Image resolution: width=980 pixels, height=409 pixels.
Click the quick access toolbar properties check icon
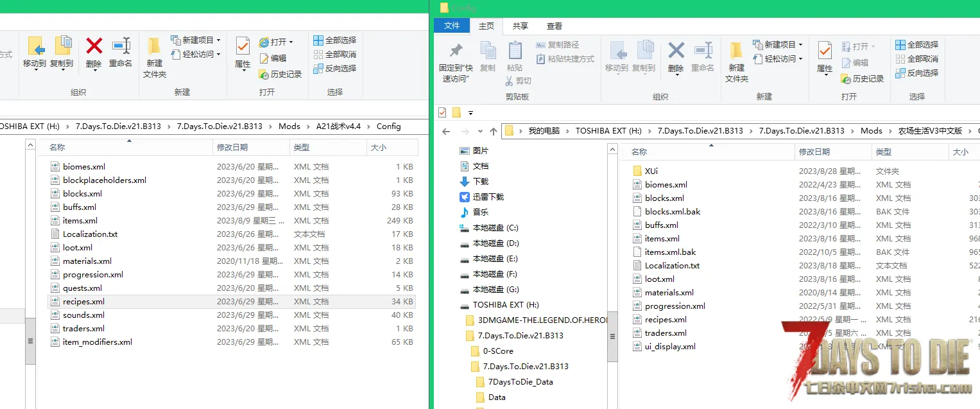(x=442, y=112)
